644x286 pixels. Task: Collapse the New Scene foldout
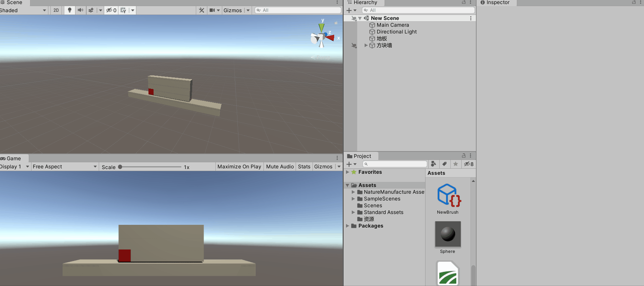point(360,18)
